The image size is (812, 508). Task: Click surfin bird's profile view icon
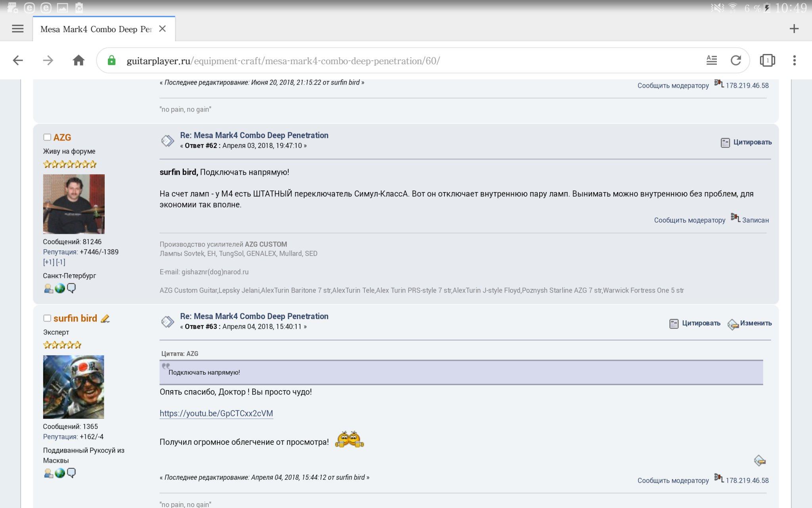pos(48,473)
